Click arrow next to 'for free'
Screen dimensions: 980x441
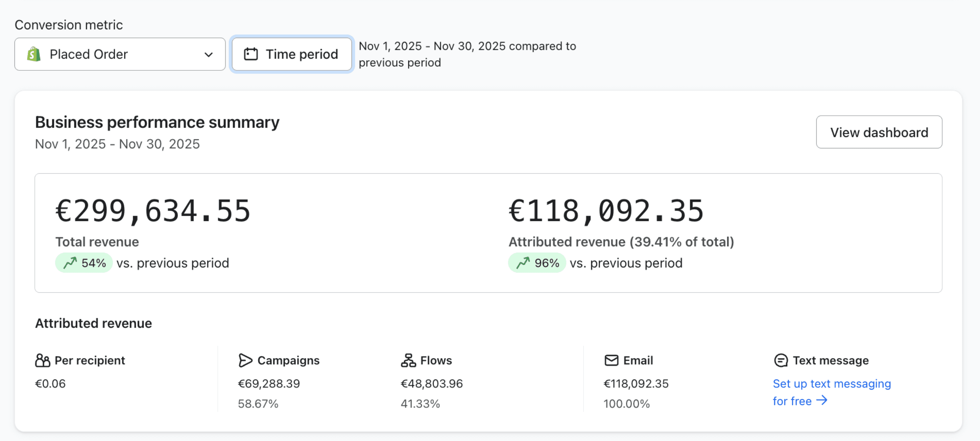pos(822,400)
